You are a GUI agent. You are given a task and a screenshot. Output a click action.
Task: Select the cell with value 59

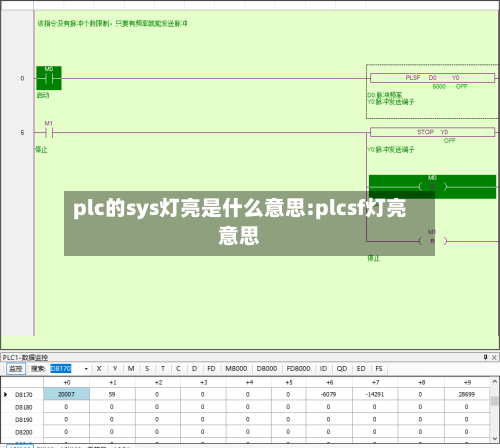coord(112,394)
